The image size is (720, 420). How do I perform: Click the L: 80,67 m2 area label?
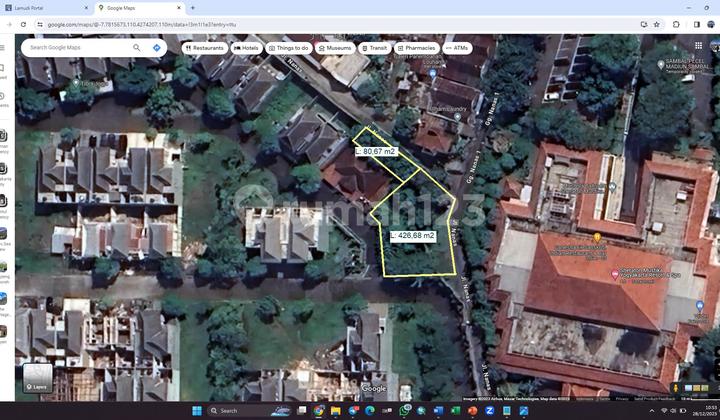click(x=376, y=151)
